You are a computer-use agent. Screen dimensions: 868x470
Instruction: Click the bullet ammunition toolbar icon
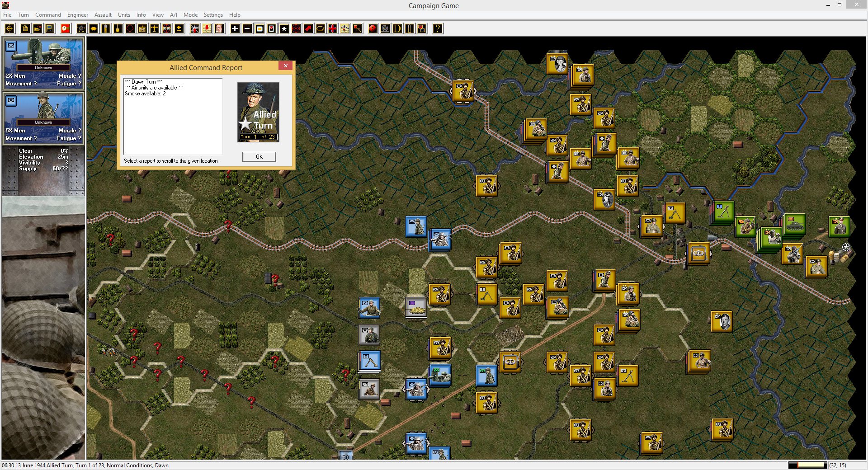(x=106, y=28)
